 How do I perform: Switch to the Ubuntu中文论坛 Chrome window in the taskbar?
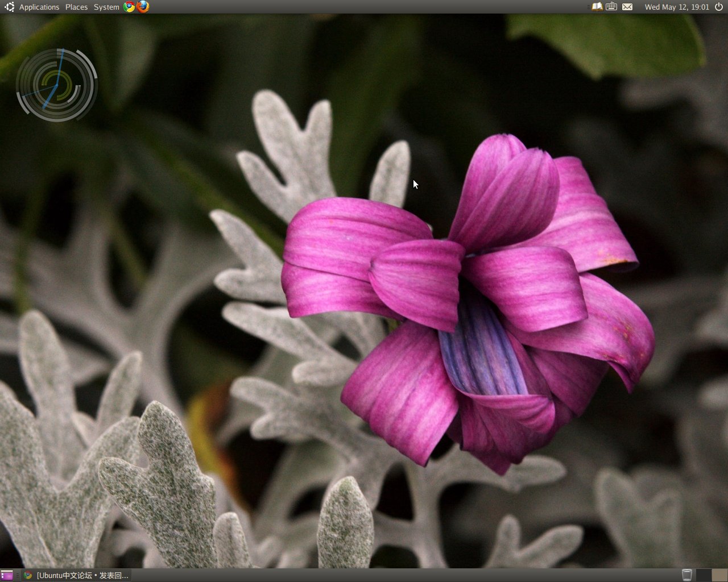pyautogui.click(x=76, y=575)
